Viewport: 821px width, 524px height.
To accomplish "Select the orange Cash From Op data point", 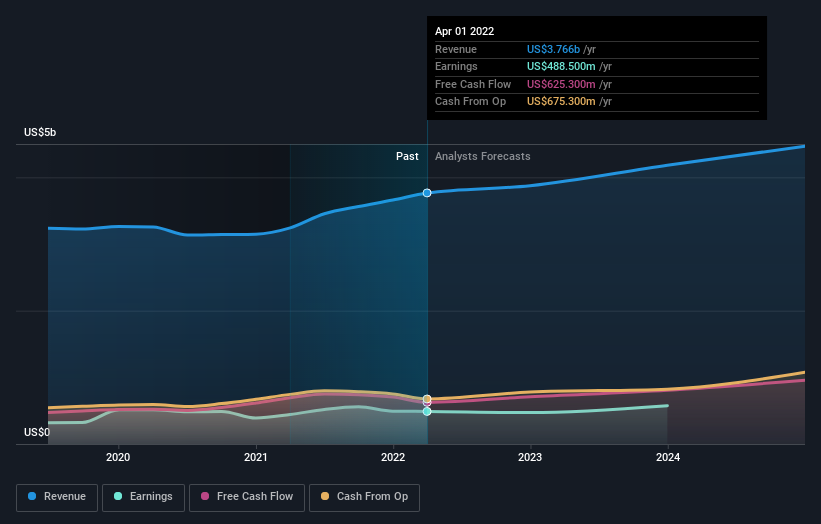I will click(427, 399).
